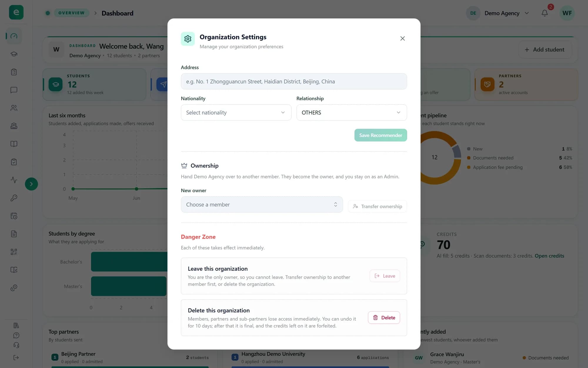Image resolution: width=588 pixels, height=368 pixels.
Task: Close the Organization Settings dialog
Action: [402, 39]
